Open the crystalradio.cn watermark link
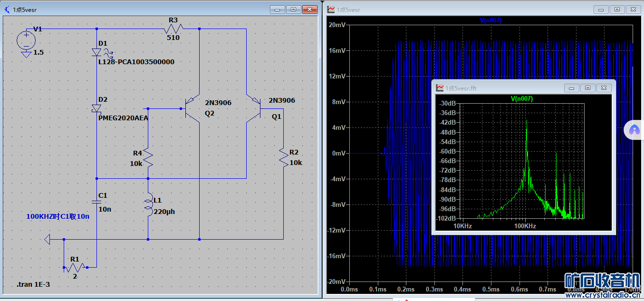This screenshot has width=644, height=301. (x=604, y=295)
